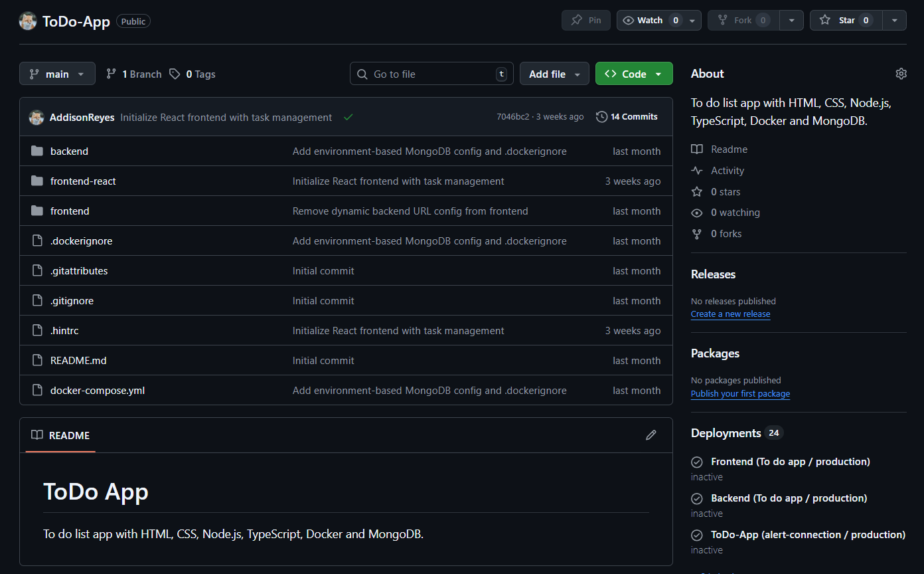Click the pencil icon to edit README
924x574 pixels.
[651, 435]
